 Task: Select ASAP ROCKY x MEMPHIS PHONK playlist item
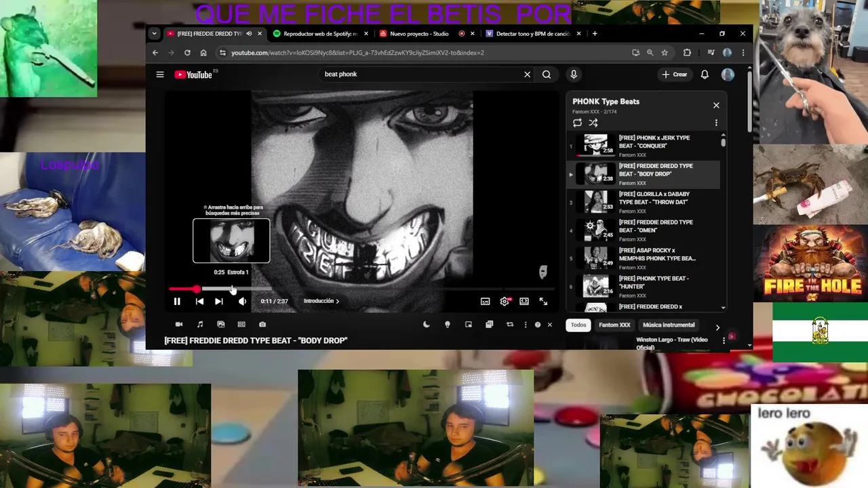643,258
